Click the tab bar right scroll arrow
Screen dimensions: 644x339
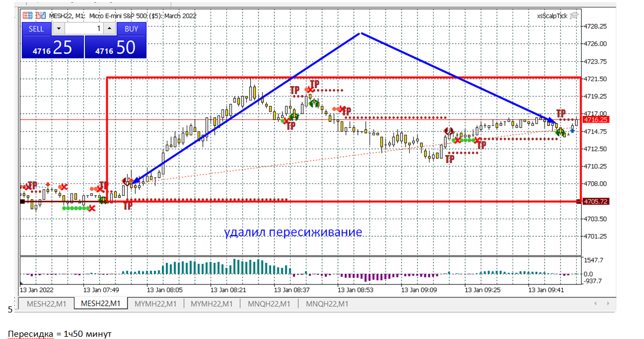pyautogui.click(x=608, y=303)
